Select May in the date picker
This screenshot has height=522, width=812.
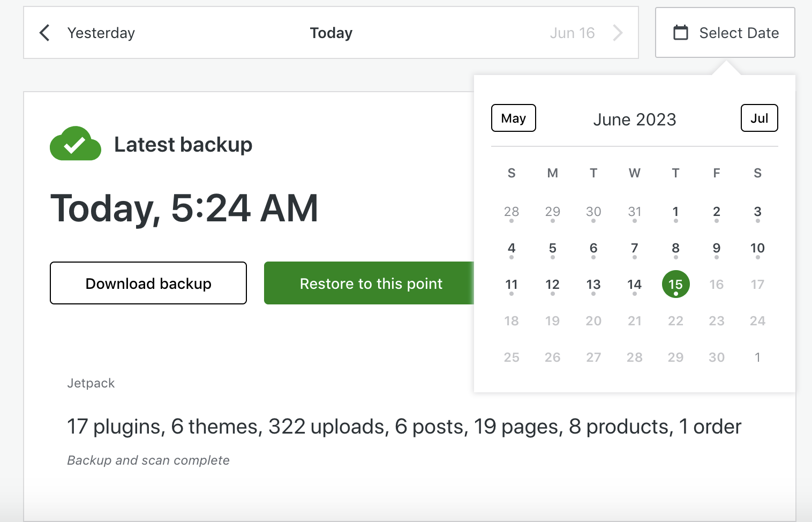coord(513,118)
